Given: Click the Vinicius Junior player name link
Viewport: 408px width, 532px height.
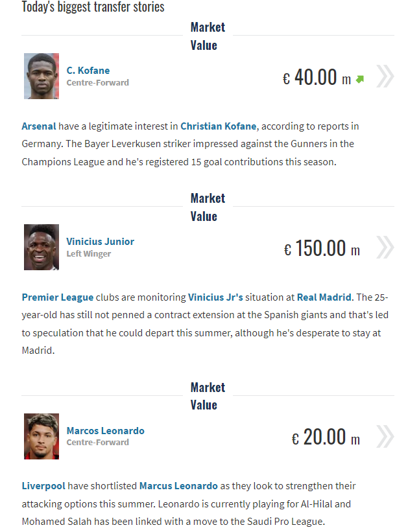Looking at the screenshot, I should coord(100,242).
